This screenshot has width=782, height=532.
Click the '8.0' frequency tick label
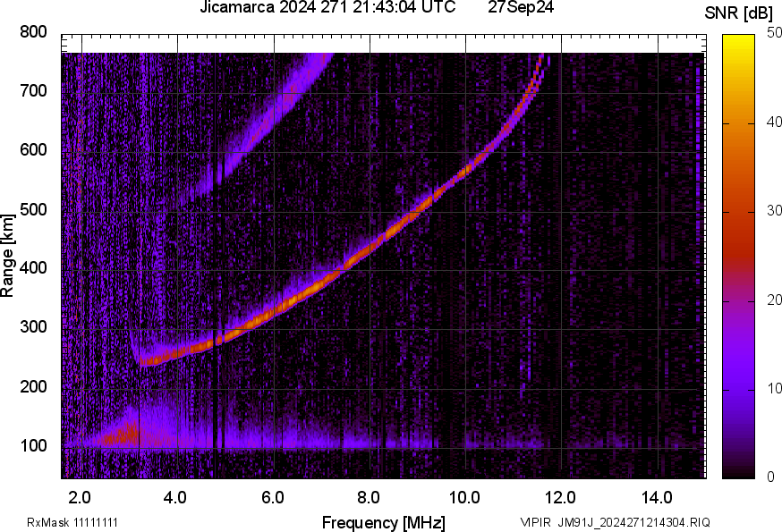(x=369, y=496)
